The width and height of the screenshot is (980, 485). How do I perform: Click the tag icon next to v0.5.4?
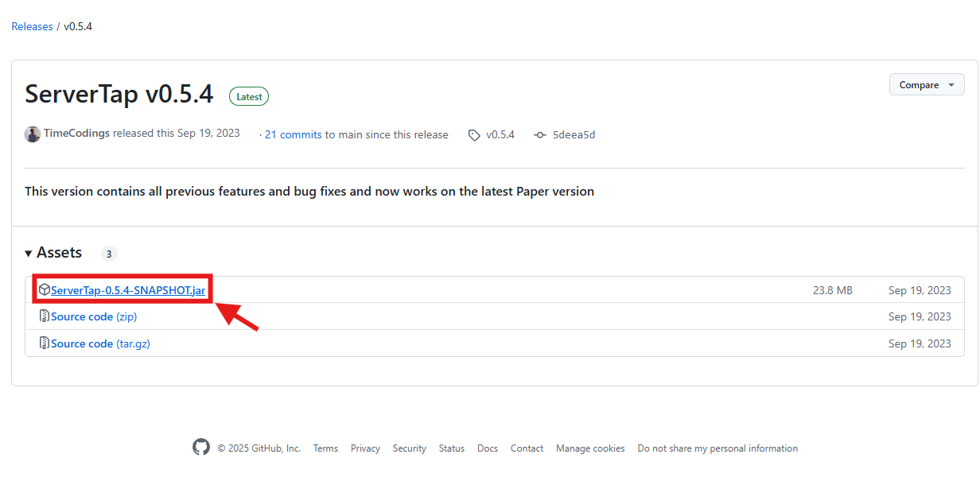(474, 135)
